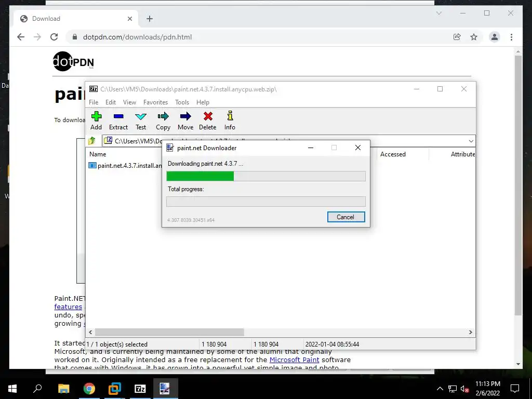Open the Windows Start menu
532x399 pixels.
12,389
